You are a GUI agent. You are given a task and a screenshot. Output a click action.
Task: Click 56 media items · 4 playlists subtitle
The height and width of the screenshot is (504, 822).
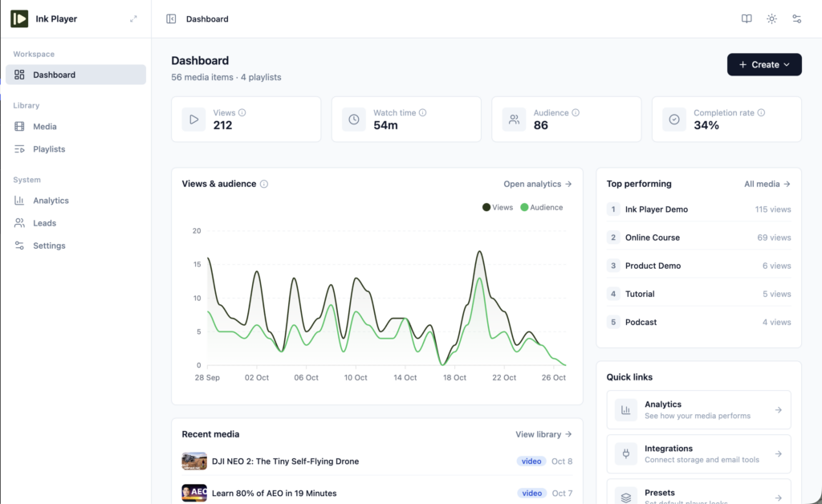tap(226, 77)
